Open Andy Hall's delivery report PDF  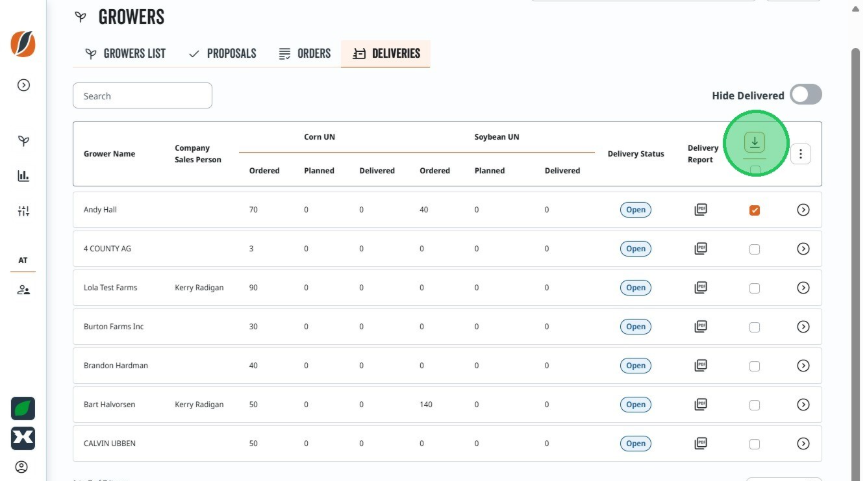[700, 209]
